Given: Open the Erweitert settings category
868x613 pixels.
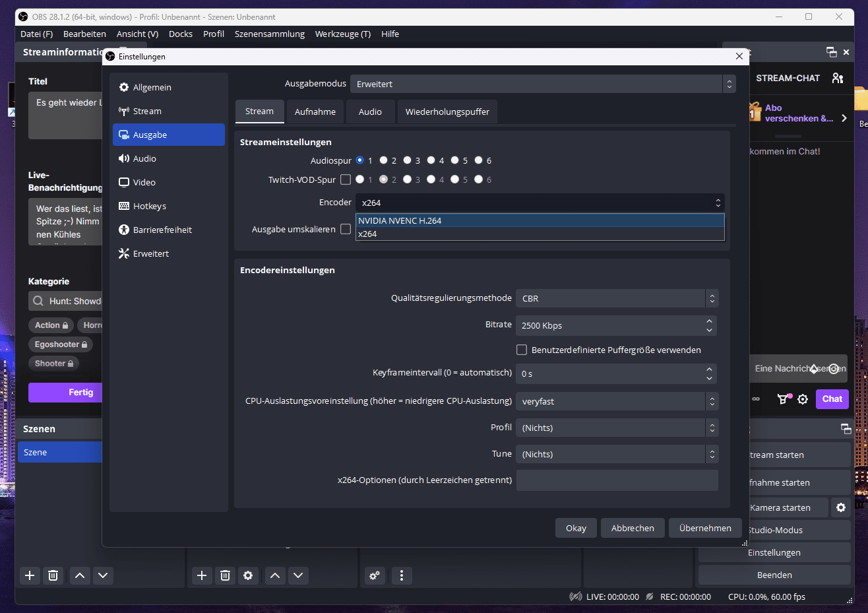Looking at the screenshot, I should click(x=169, y=253).
